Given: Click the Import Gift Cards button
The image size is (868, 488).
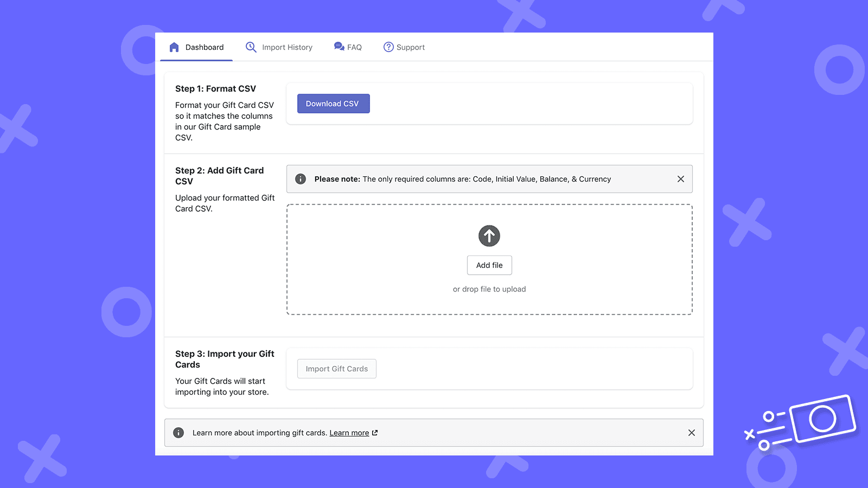Looking at the screenshot, I should pos(336,368).
